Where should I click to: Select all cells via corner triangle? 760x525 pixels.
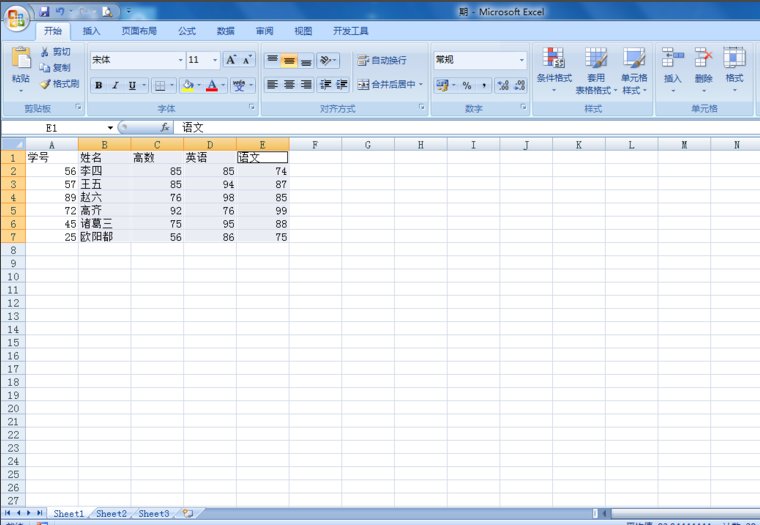14,144
